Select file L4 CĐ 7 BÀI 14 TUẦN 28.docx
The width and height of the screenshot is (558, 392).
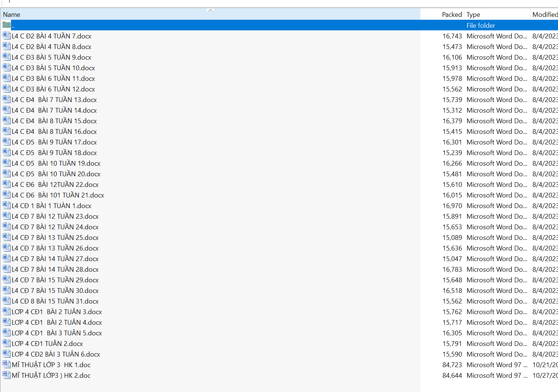pos(55,269)
